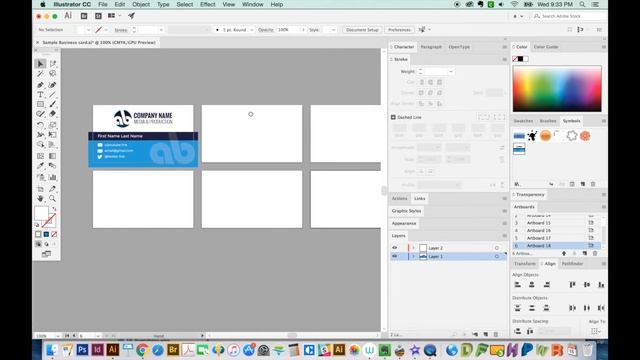Select Artboard 15 row

coord(556,223)
